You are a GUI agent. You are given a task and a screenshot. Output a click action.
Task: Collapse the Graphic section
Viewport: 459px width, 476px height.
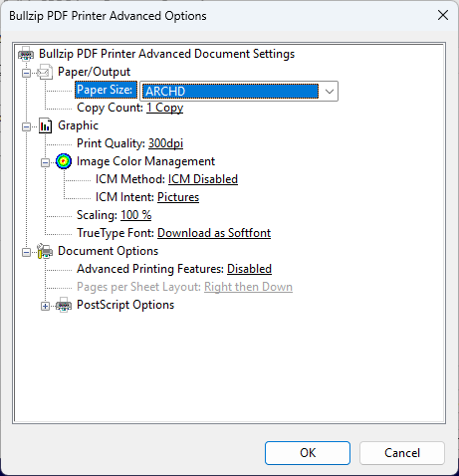point(26,126)
